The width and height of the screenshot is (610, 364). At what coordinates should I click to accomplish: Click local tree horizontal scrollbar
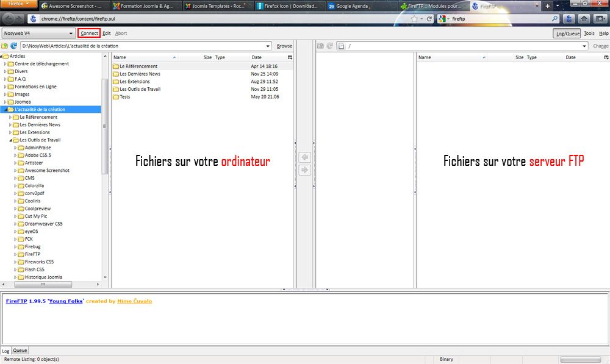43,284
